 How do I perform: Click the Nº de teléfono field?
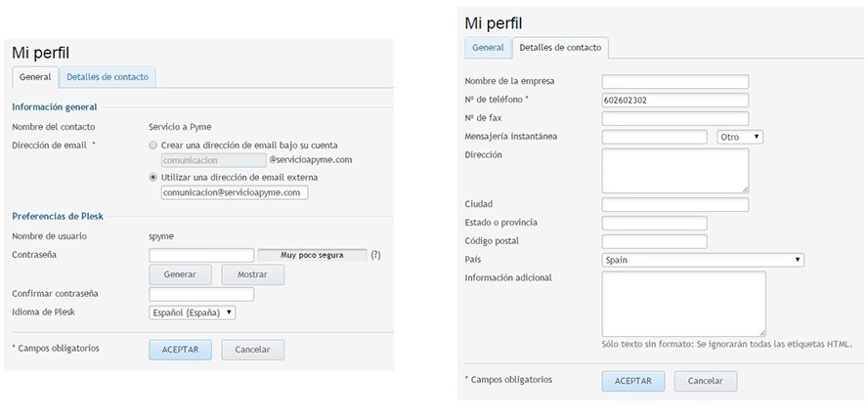674,100
